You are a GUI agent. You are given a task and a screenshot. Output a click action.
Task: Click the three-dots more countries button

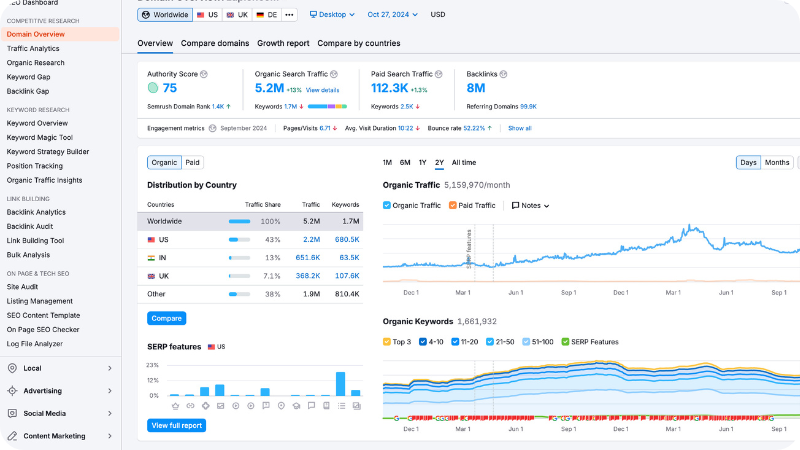[289, 15]
